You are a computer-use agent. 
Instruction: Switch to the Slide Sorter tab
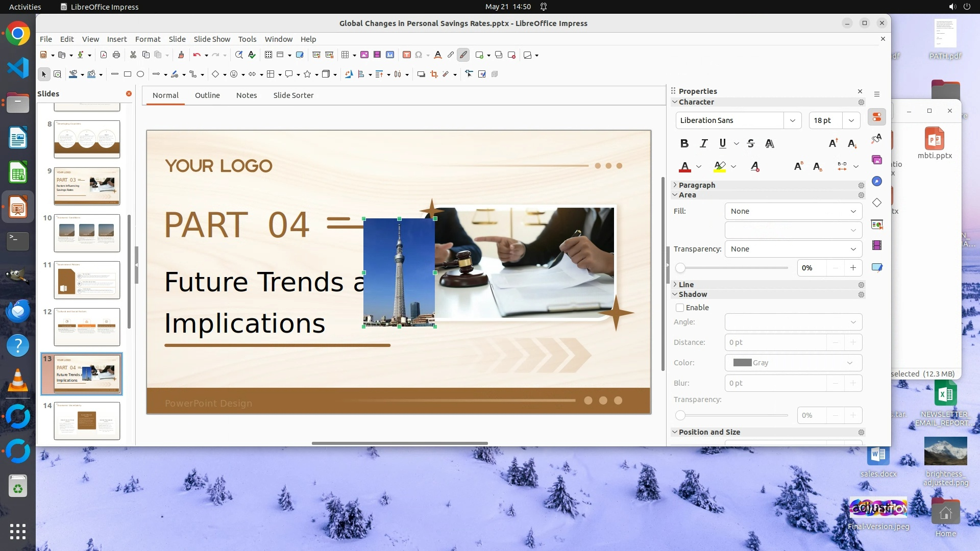tap(293, 95)
